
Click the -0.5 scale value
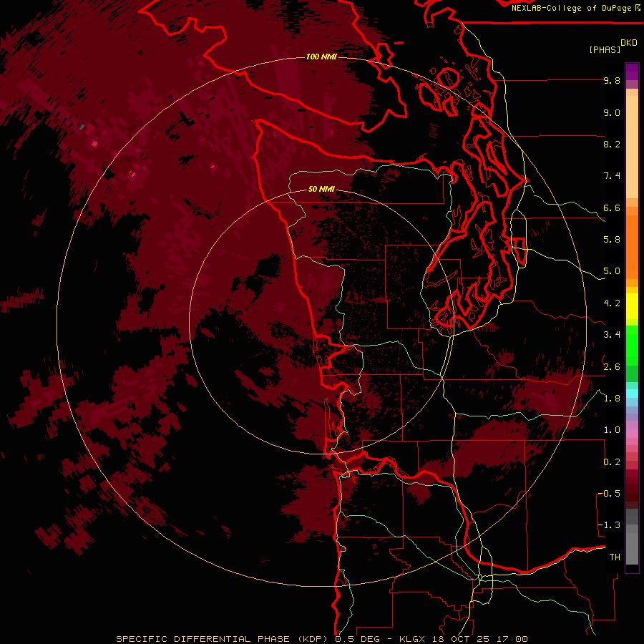[x=609, y=494]
